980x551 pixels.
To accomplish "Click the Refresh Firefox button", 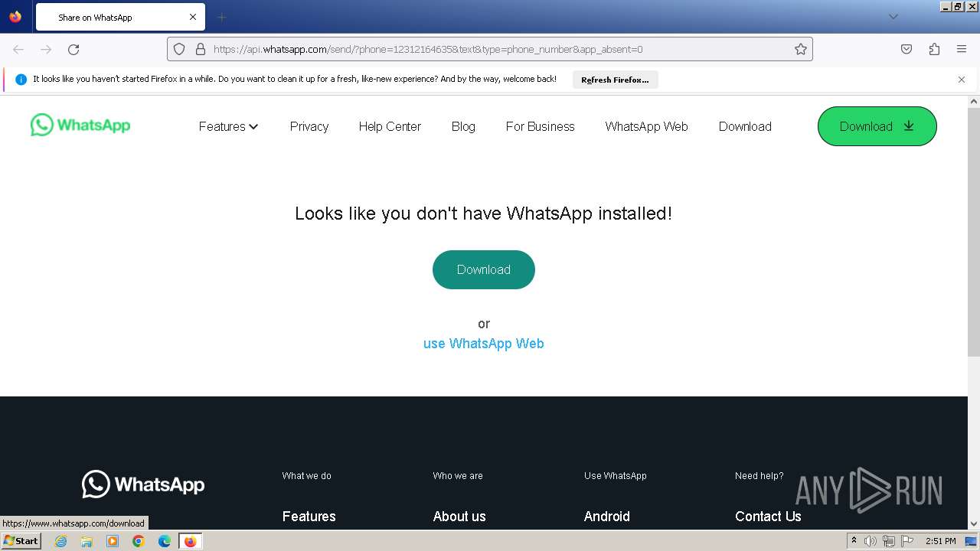I will pyautogui.click(x=615, y=80).
